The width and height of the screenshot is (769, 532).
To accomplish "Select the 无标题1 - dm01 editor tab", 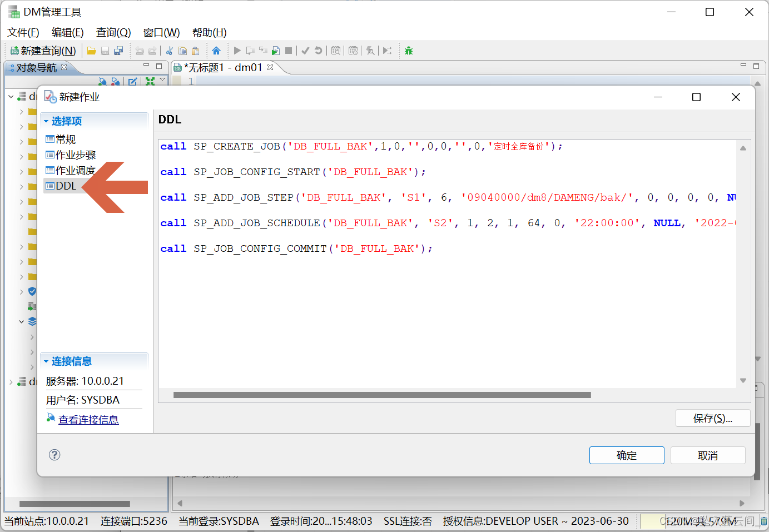I will pyautogui.click(x=224, y=67).
